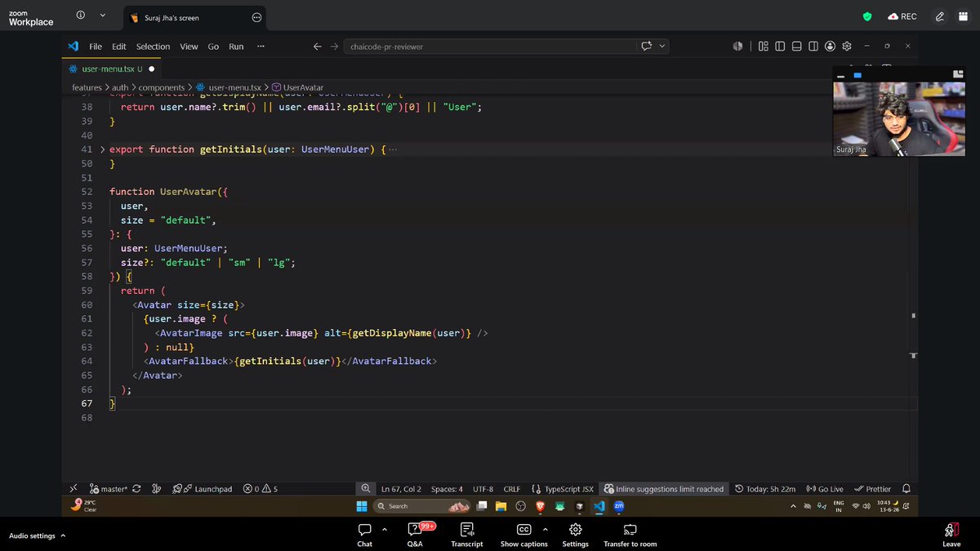The image size is (980, 551).
Task: Click the Prettier status item
Action: (x=873, y=489)
